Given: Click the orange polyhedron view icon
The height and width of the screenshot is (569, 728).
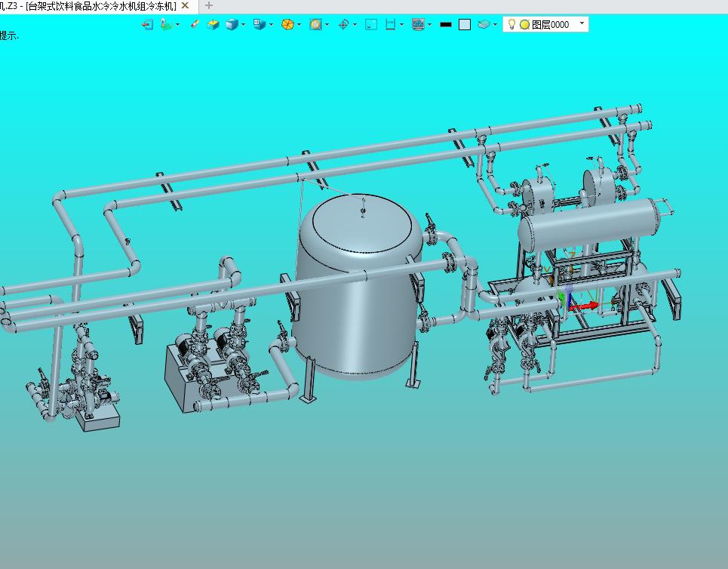Looking at the screenshot, I should [x=288, y=25].
